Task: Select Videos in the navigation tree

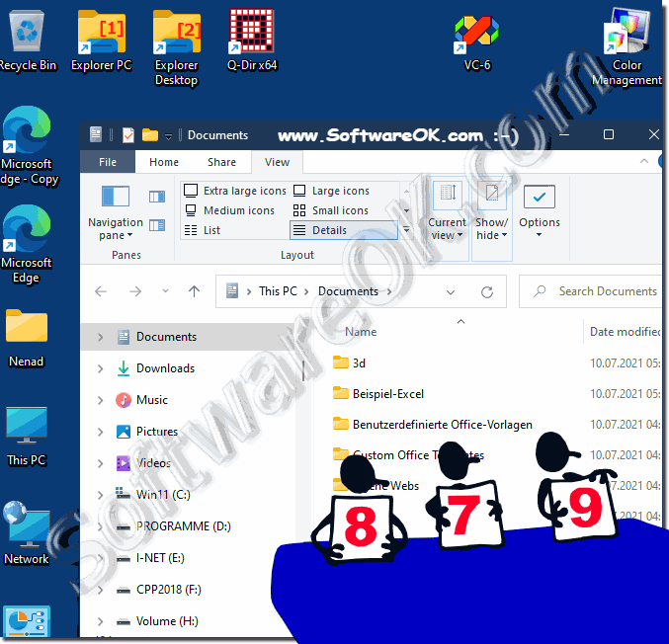Action: (x=153, y=463)
